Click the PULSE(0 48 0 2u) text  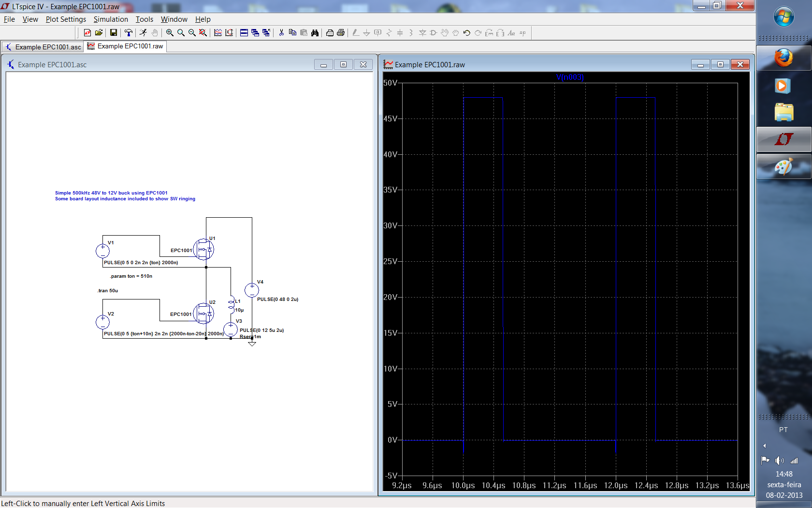tap(278, 299)
